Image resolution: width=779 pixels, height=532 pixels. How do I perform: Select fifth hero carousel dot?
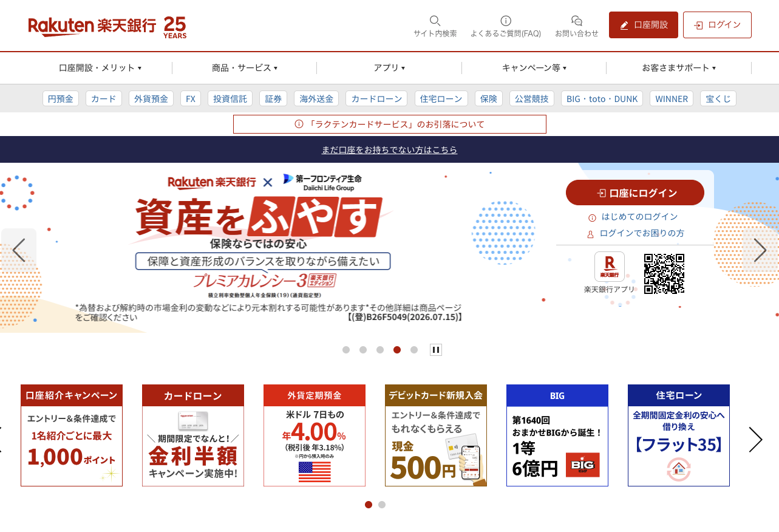[414, 350]
